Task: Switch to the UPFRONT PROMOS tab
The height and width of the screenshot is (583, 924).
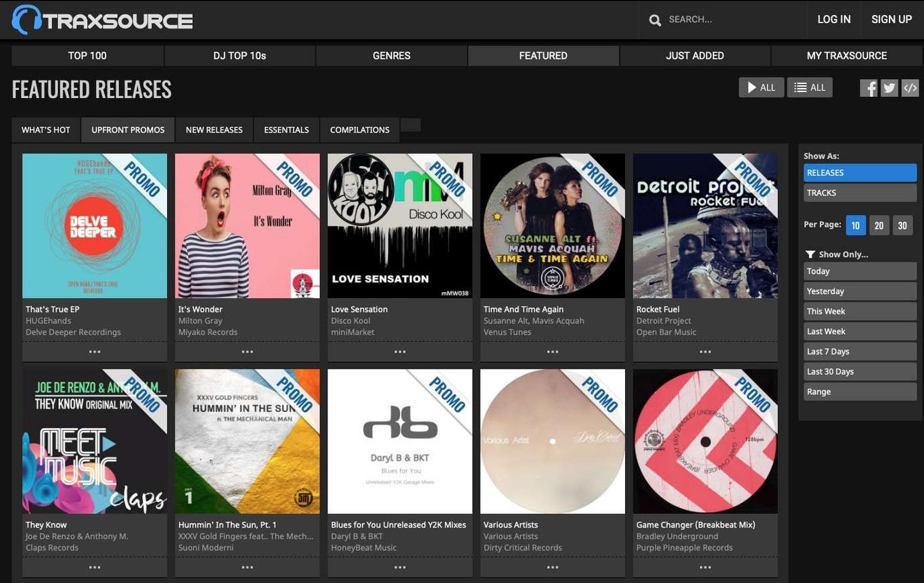Action: click(128, 130)
